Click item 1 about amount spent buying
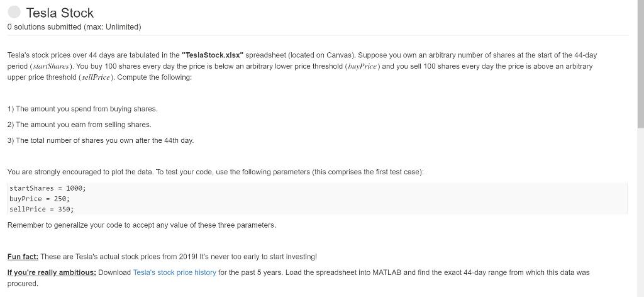Image resolution: width=644 pixels, height=297 pixels. tap(82, 109)
